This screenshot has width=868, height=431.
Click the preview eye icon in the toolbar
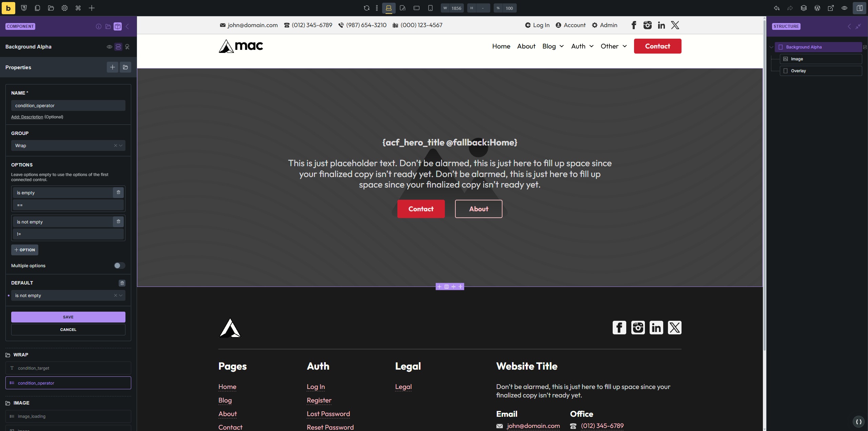844,8
